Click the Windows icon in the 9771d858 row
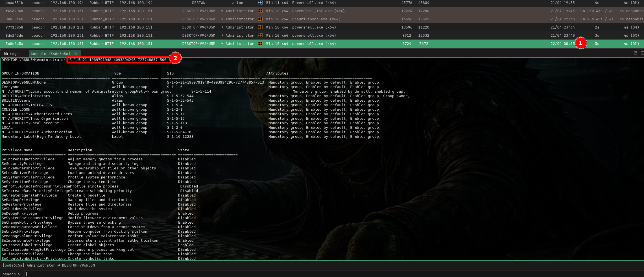This screenshot has height=277, width=644. coord(260,27)
